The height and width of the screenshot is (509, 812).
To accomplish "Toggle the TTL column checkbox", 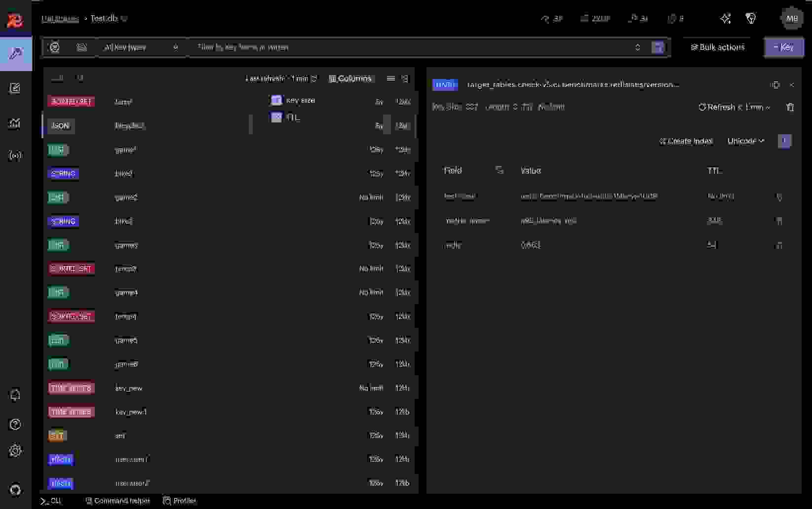I will (x=276, y=117).
